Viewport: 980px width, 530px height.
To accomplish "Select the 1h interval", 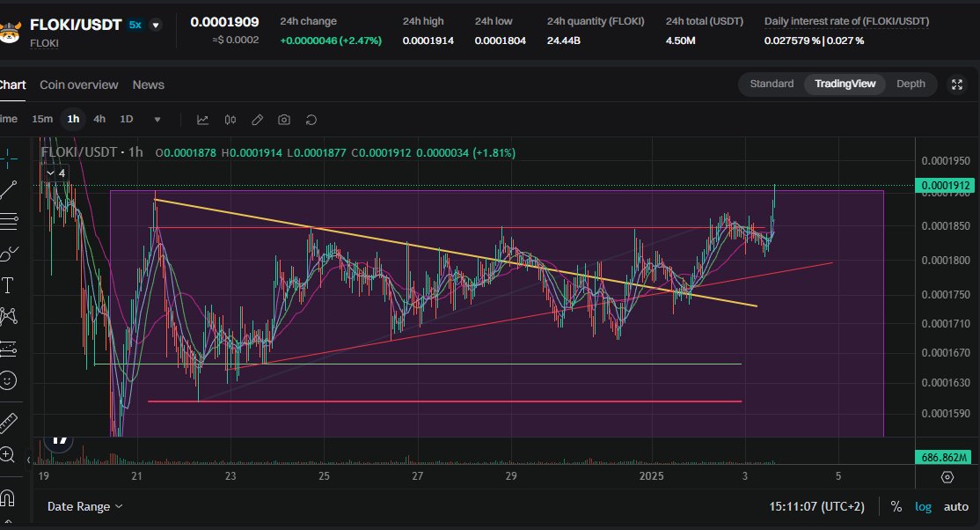I will click(73, 119).
